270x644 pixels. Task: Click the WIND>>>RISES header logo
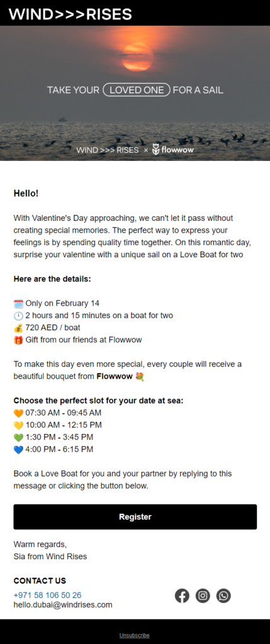click(70, 14)
